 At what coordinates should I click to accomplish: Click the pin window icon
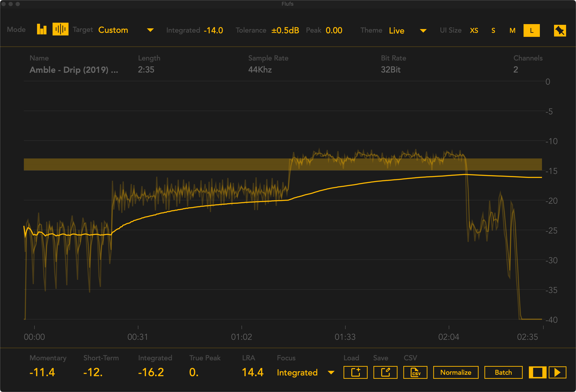tap(560, 30)
